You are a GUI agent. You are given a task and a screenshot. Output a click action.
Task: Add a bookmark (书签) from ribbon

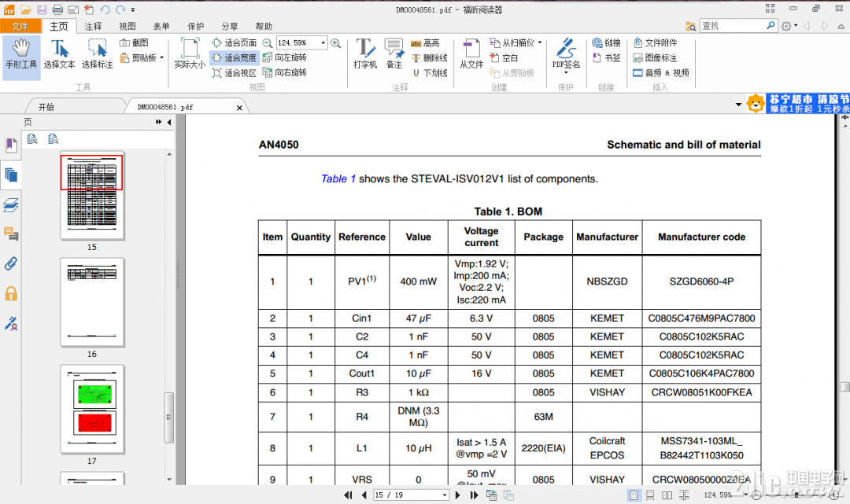pos(606,57)
